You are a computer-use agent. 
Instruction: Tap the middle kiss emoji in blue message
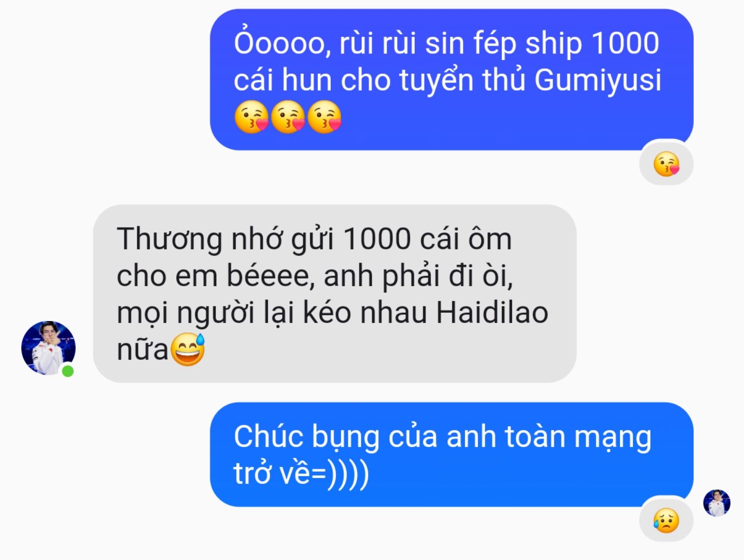[x=288, y=117]
